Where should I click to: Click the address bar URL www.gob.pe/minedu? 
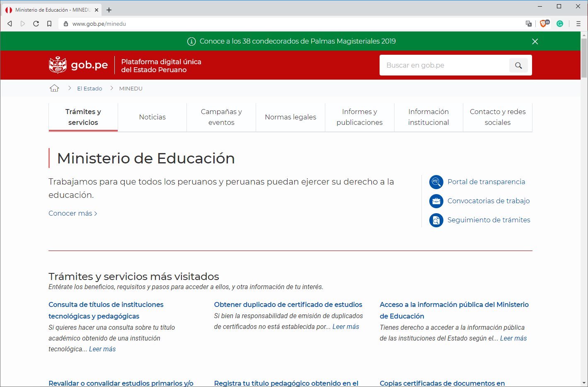99,24
